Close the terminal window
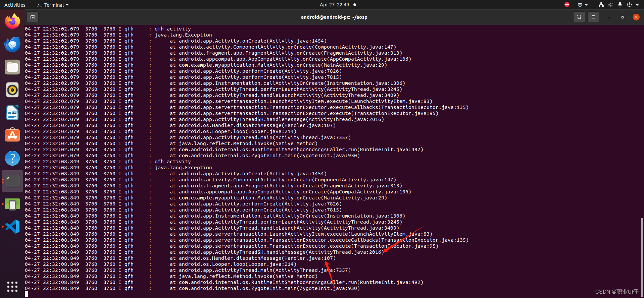The image size is (644, 298). tap(636, 17)
